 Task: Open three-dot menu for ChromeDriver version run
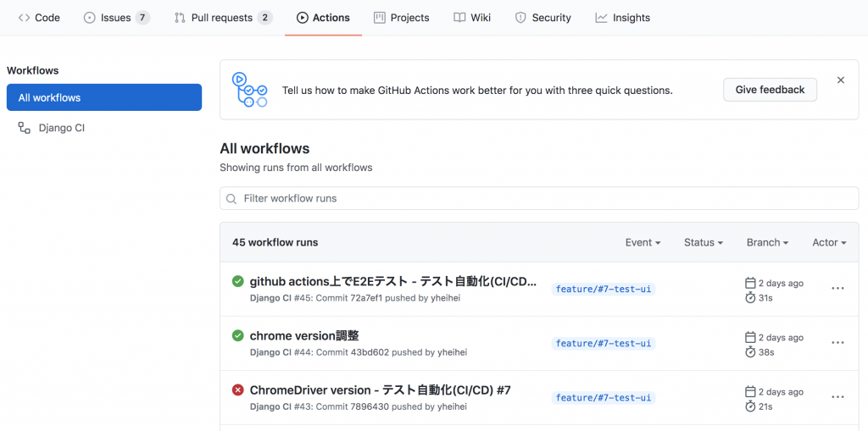click(837, 396)
